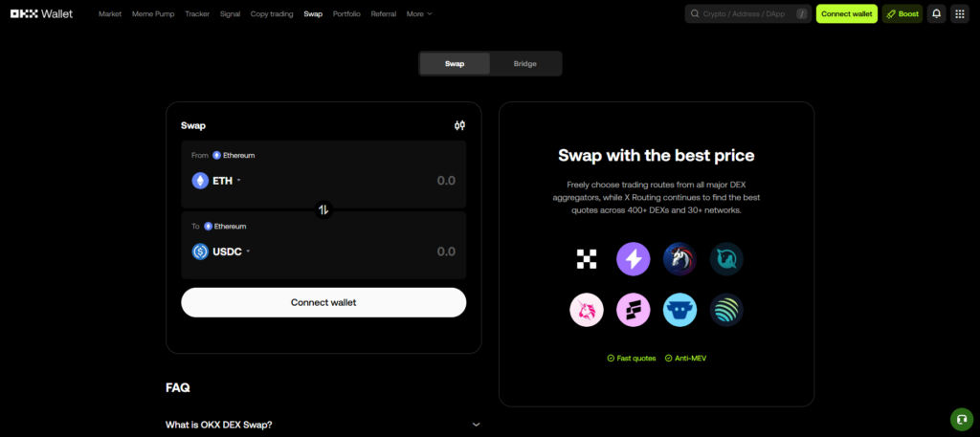Expand the More menu in navigation

tap(419, 14)
